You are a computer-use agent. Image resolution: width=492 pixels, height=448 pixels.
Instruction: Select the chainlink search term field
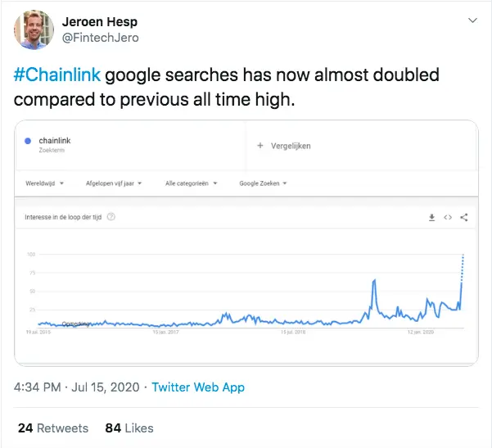[130, 145]
